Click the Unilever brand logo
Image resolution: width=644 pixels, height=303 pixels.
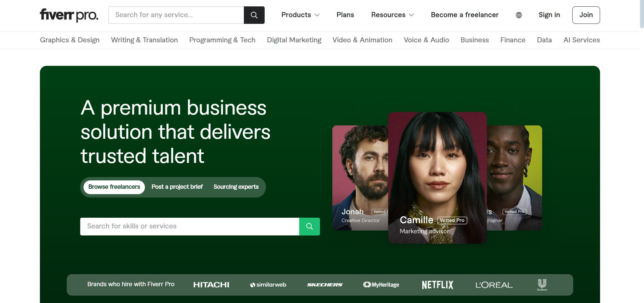point(542,285)
